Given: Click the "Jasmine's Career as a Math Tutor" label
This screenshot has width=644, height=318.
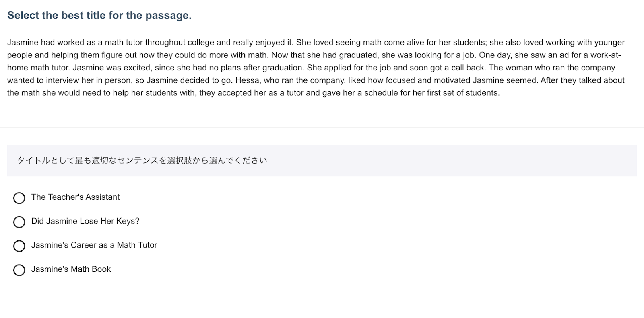Looking at the screenshot, I should [x=94, y=245].
